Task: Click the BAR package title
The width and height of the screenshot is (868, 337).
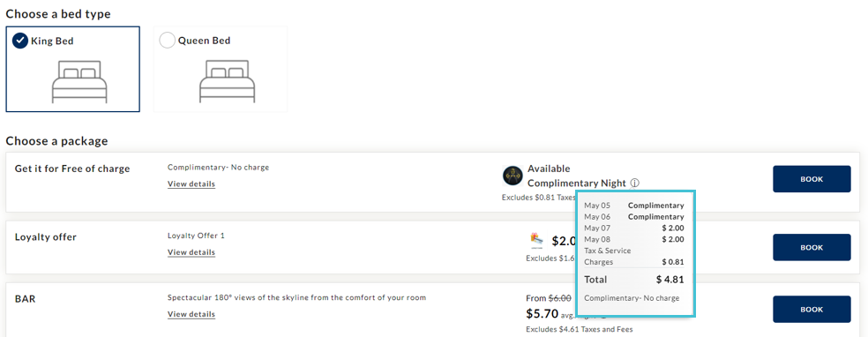Action: click(26, 299)
